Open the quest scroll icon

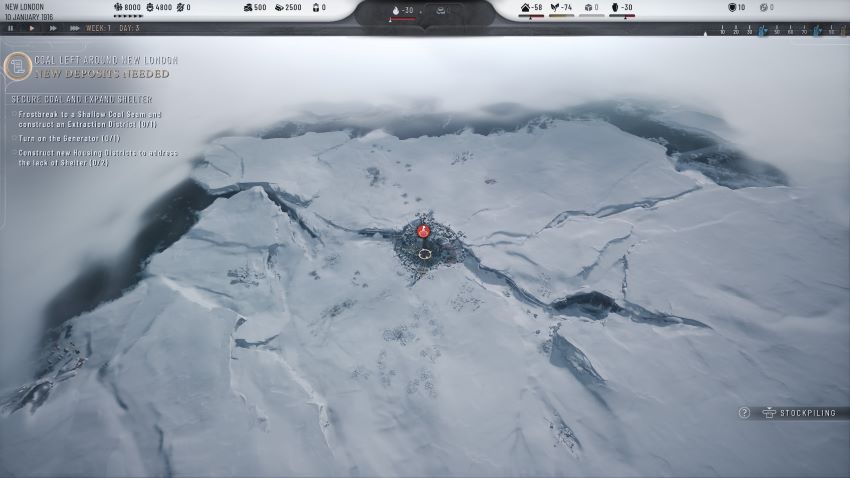click(x=16, y=67)
